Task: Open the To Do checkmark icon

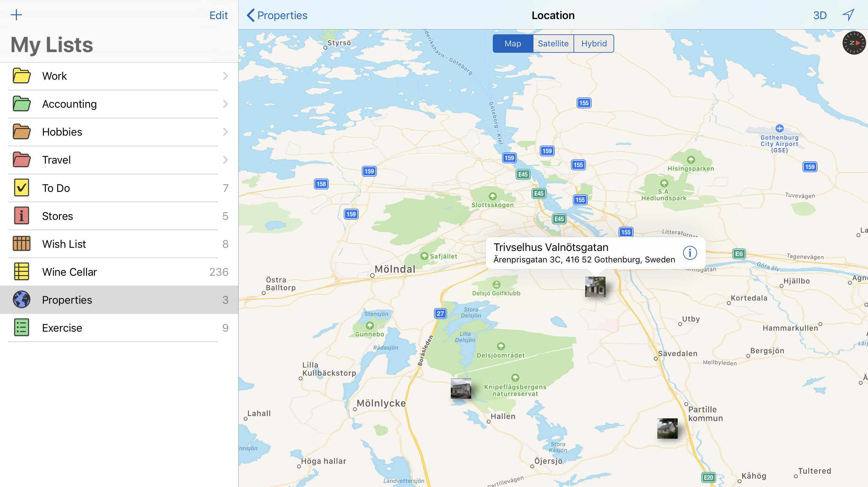Action: click(x=22, y=188)
